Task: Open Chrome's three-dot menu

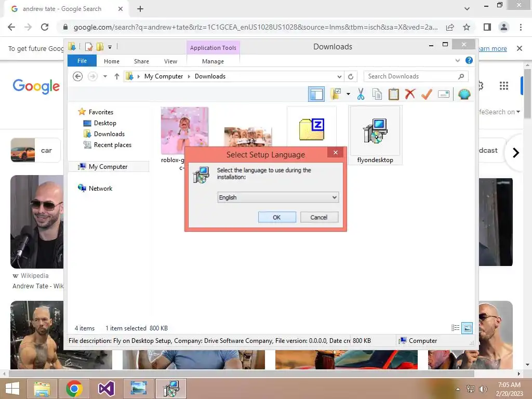Action: click(521, 27)
